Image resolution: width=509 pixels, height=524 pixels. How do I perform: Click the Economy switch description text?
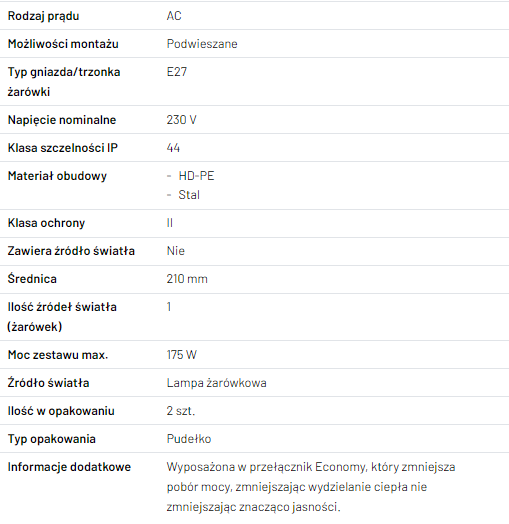click(311, 487)
